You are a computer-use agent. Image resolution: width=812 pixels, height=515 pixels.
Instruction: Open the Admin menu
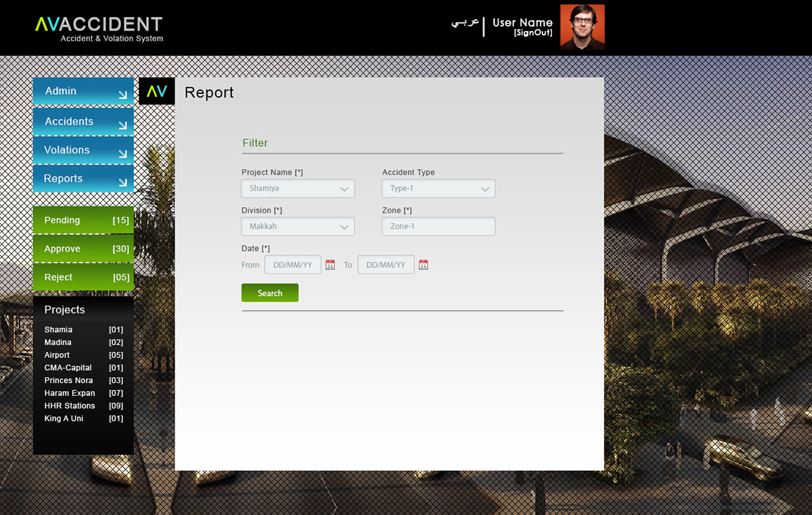coord(83,91)
